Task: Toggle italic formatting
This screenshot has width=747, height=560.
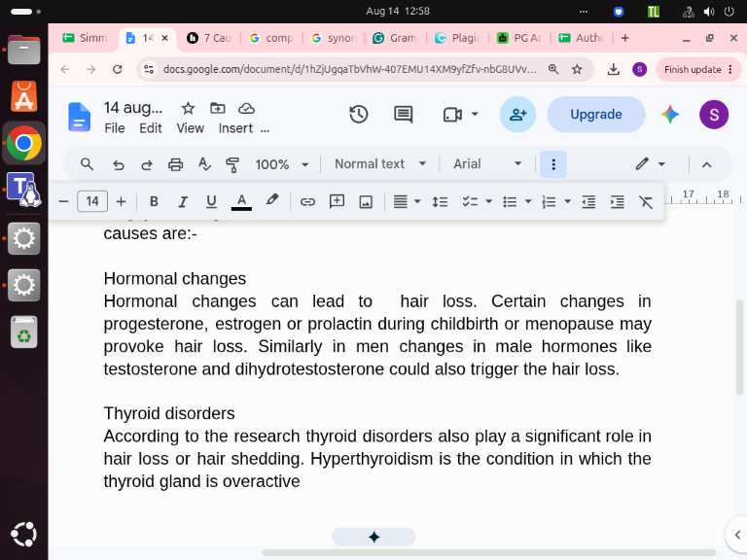Action: [182, 202]
